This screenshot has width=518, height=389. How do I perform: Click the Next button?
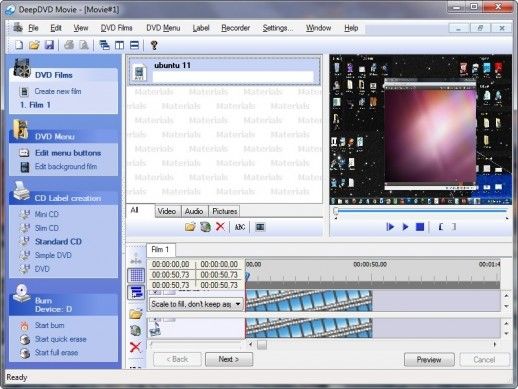(x=229, y=359)
